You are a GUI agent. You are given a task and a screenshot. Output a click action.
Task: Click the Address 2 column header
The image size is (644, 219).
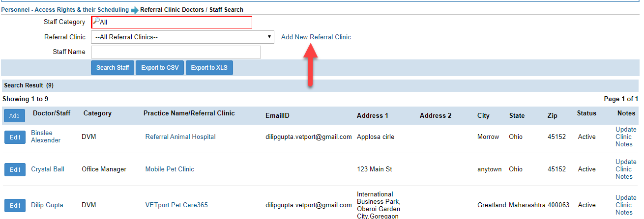[x=436, y=115]
